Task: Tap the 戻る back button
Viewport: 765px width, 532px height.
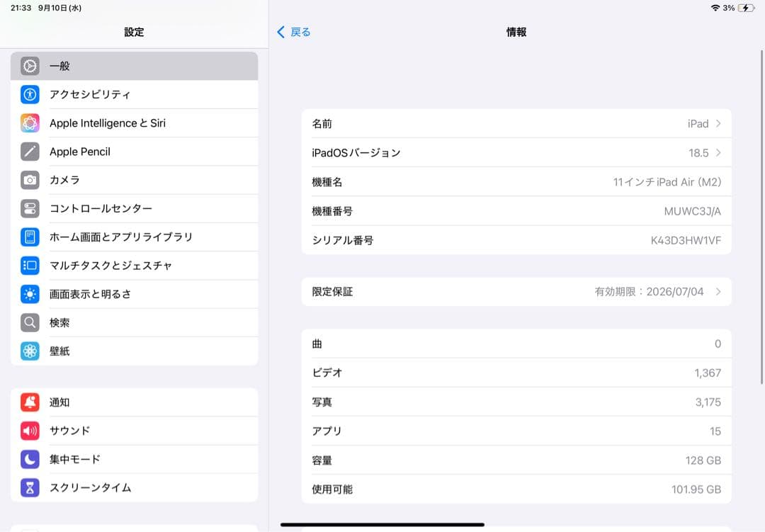Action: click(x=292, y=32)
